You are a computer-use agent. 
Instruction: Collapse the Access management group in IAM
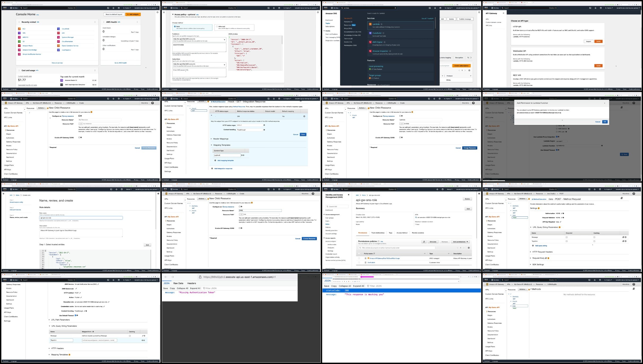[x=324, y=214]
